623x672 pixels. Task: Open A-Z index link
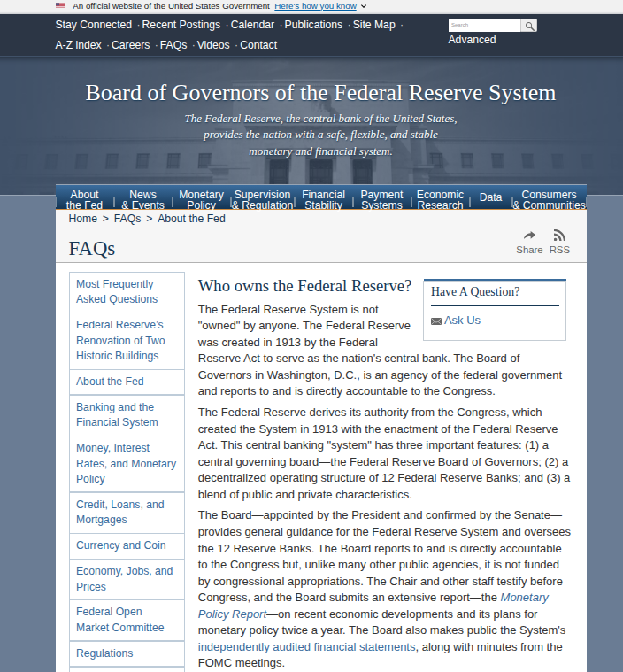pyautogui.click(x=78, y=45)
